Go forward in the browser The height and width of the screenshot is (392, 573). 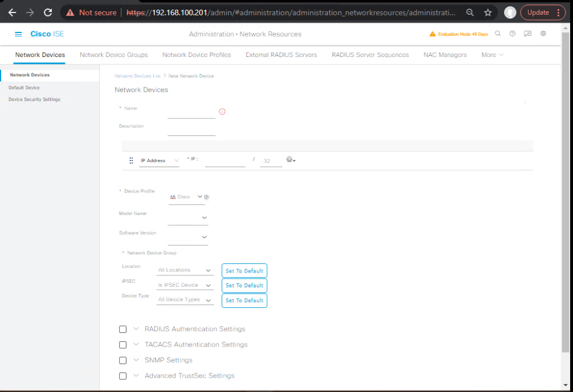[x=30, y=13]
